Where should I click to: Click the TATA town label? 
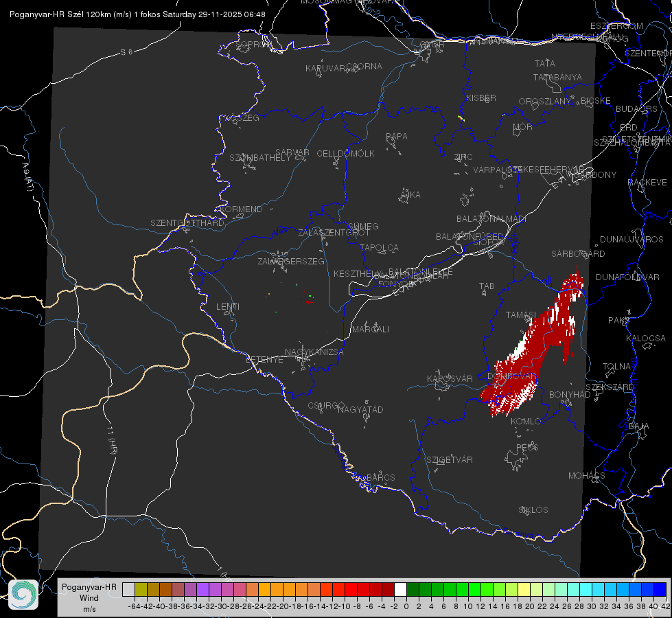coord(545,63)
